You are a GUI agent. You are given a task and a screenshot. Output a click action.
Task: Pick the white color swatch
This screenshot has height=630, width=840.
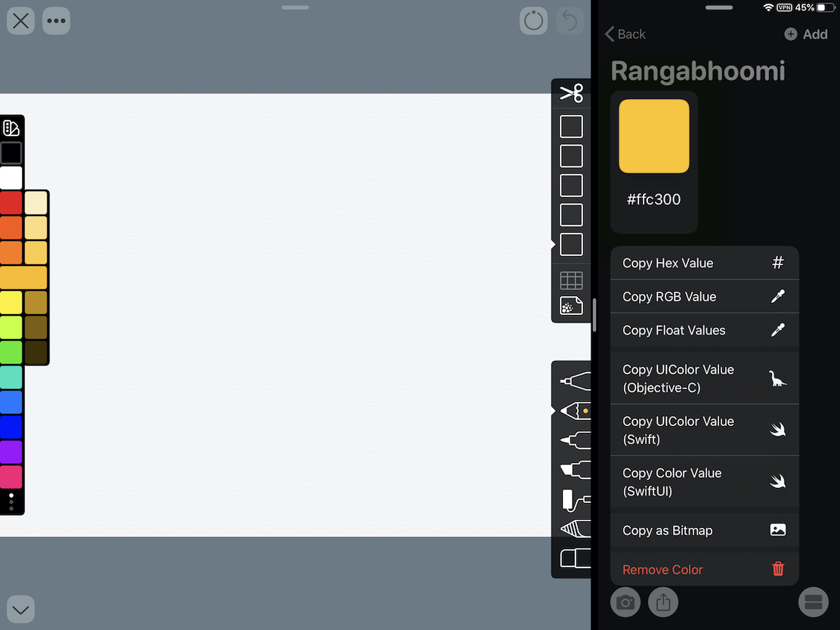tap(11, 178)
